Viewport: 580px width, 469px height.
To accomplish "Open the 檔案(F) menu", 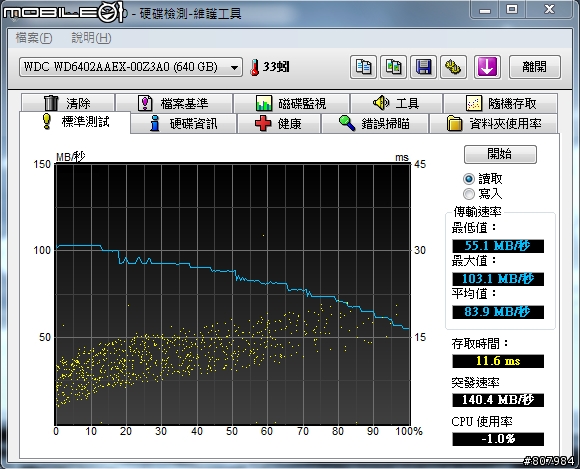I will coord(34,38).
